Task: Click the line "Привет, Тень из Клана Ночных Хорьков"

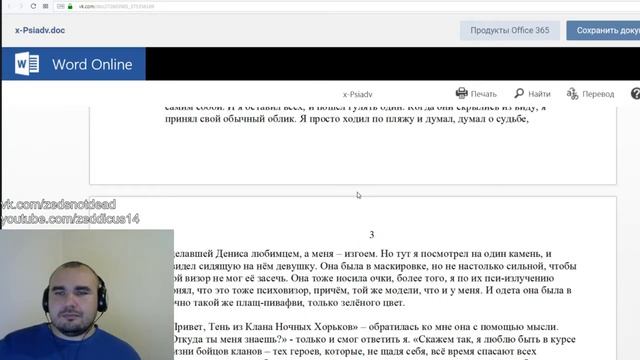Action: click(x=366, y=327)
